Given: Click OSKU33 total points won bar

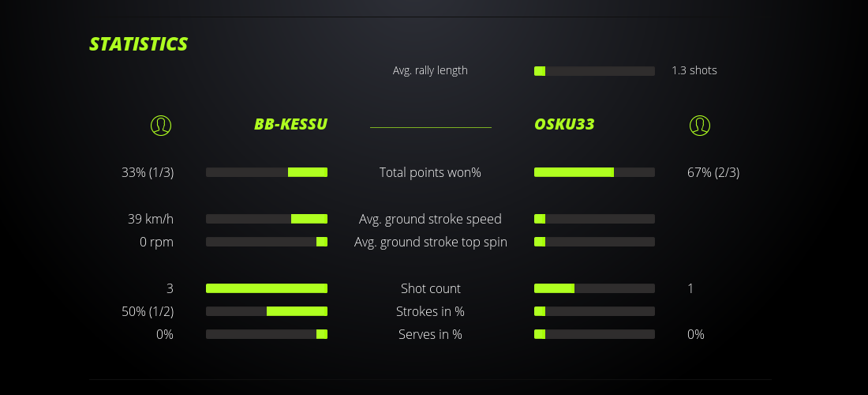Looking at the screenshot, I should pos(594,172).
